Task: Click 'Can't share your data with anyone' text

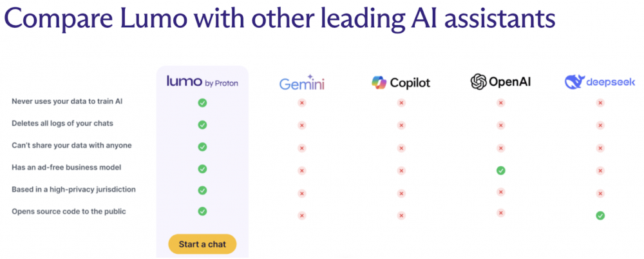Action: point(71,146)
